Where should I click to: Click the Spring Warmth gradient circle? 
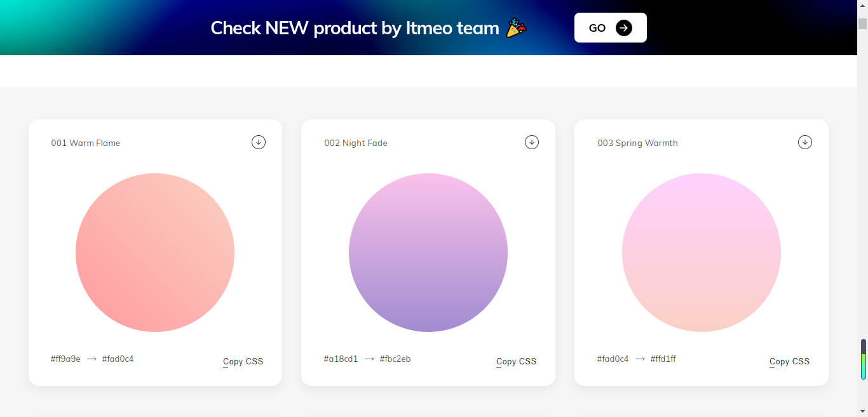(x=702, y=253)
